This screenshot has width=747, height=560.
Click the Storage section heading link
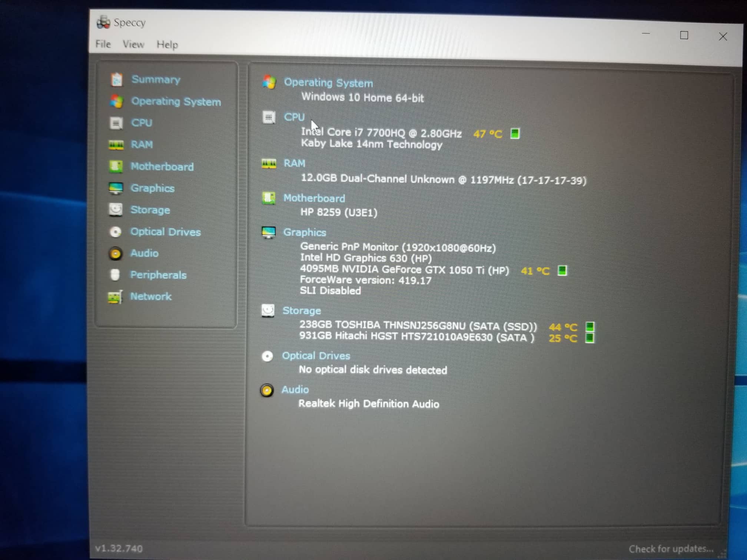(302, 311)
